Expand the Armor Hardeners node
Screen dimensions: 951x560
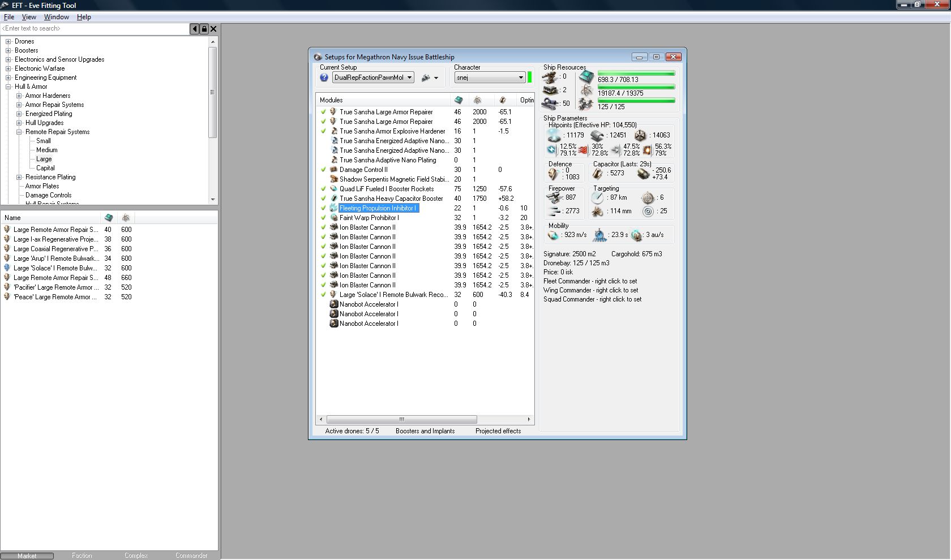19,96
